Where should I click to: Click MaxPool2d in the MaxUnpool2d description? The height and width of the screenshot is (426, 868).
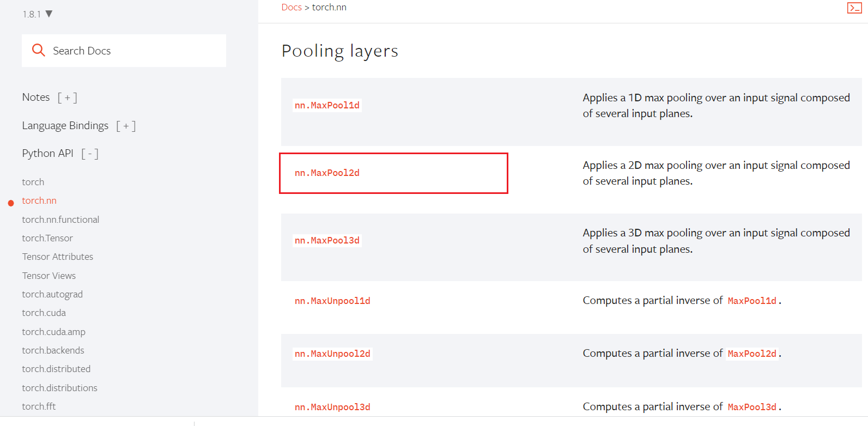click(752, 354)
